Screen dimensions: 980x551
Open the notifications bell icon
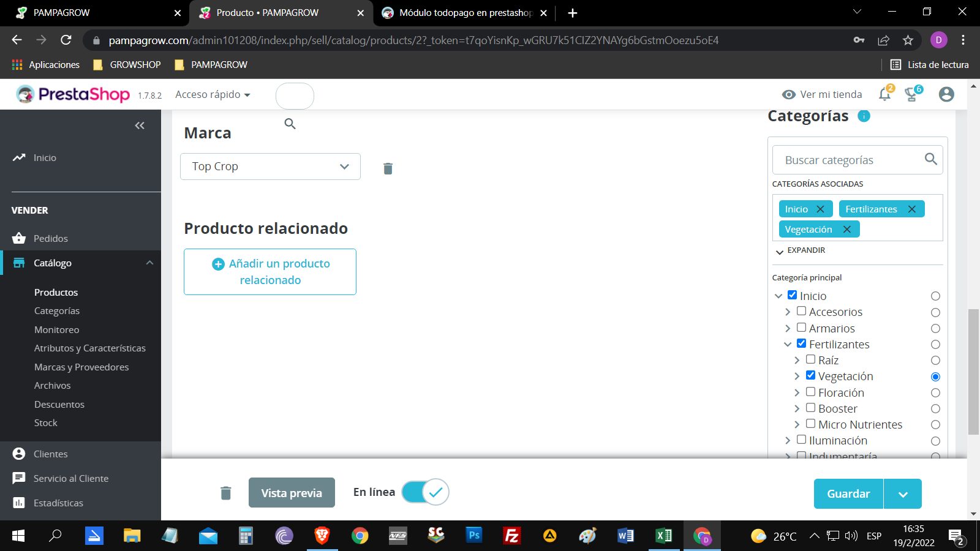tap(885, 94)
